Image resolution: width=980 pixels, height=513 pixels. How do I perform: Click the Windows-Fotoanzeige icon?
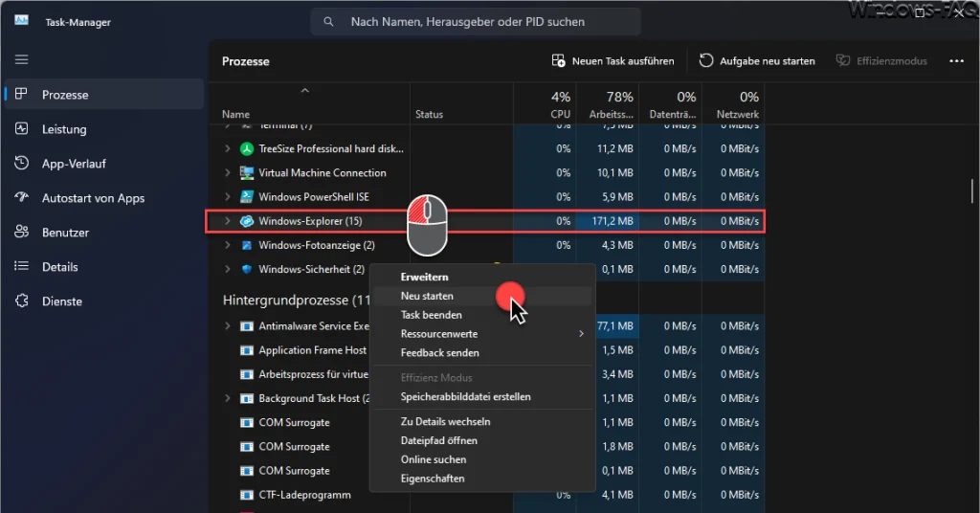(x=247, y=245)
